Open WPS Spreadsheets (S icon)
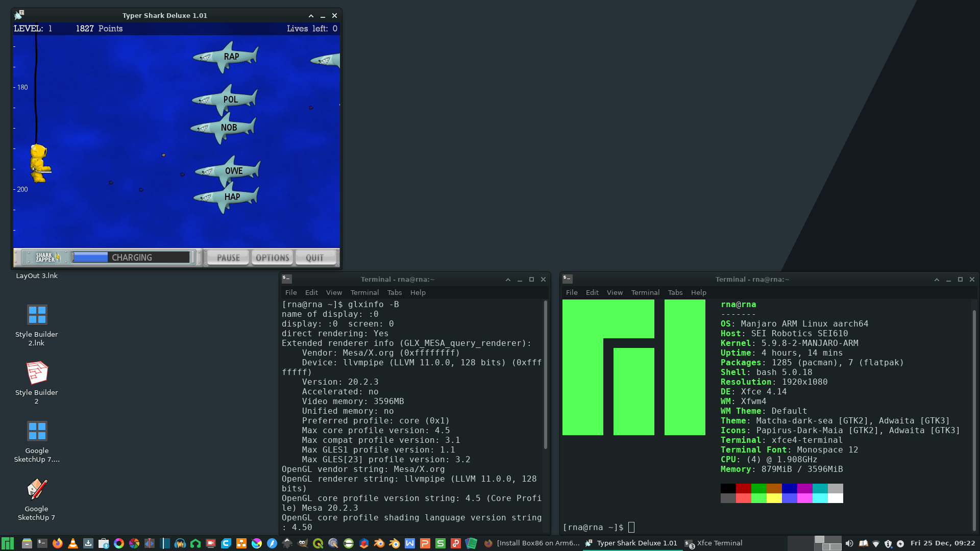The image size is (980, 551). click(440, 543)
